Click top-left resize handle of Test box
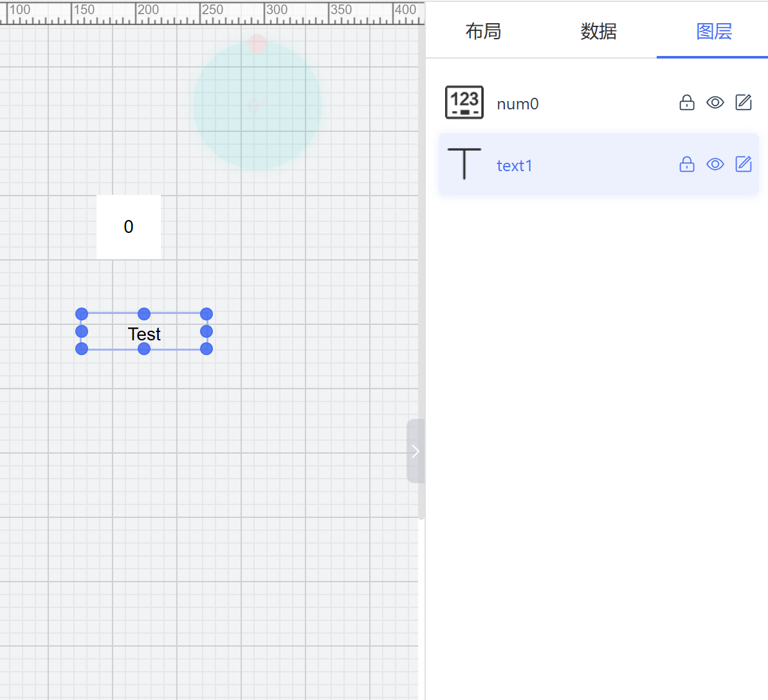 tap(82, 314)
